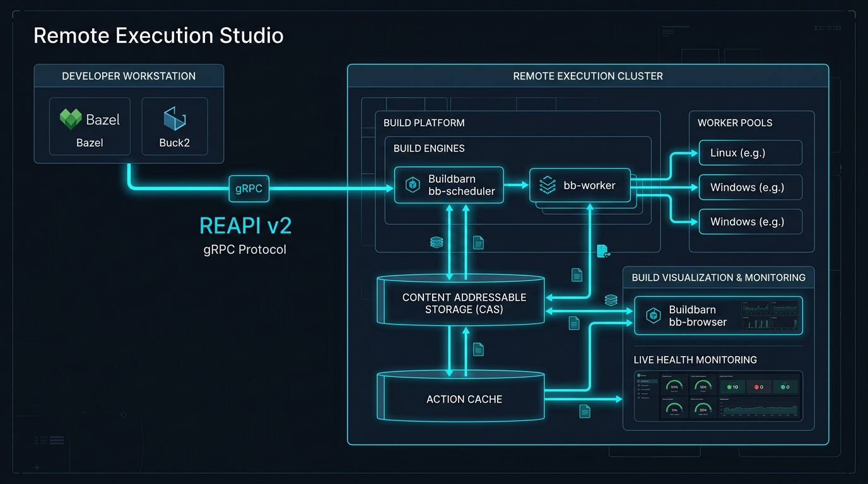This screenshot has width=868, height=484.
Task: Select the gRPC connector badge
Action: pos(249,188)
